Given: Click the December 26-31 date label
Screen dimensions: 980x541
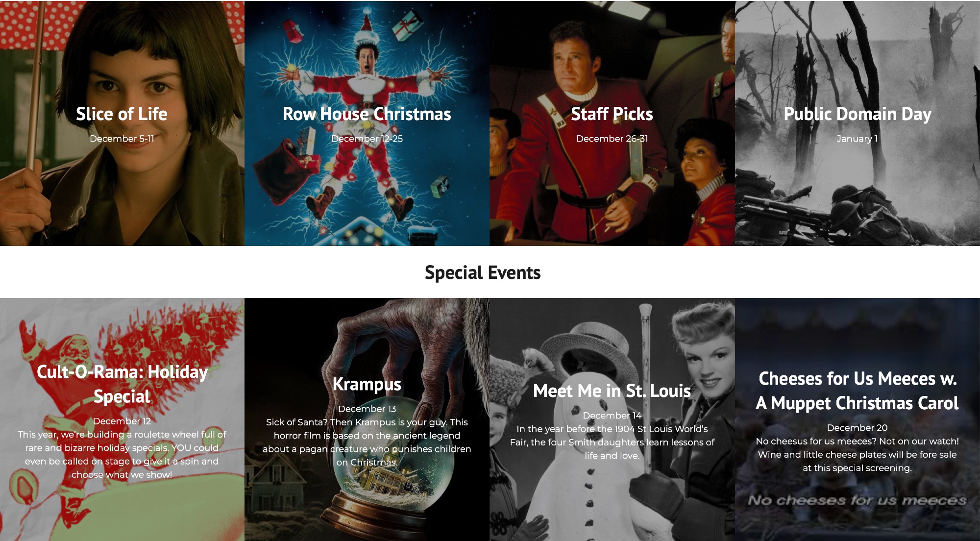Looking at the screenshot, I should click(x=612, y=139).
